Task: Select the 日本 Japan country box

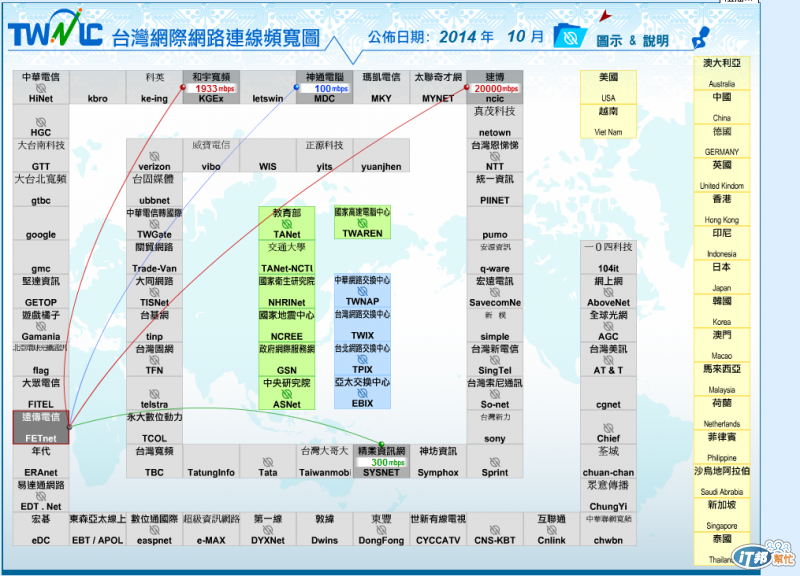Action: click(722, 277)
